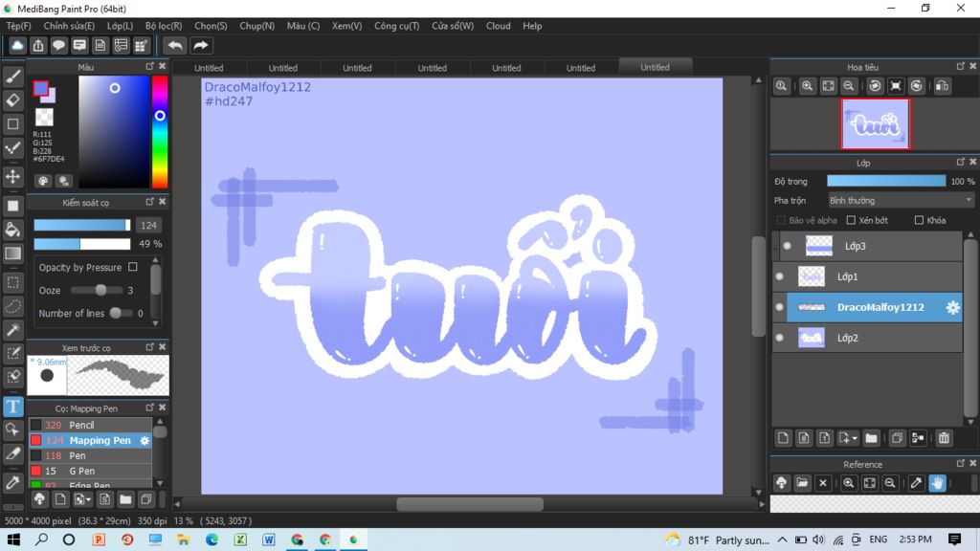The width and height of the screenshot is (980, 551).
Task: Open Excel from the taskbar
Action: 240,540
